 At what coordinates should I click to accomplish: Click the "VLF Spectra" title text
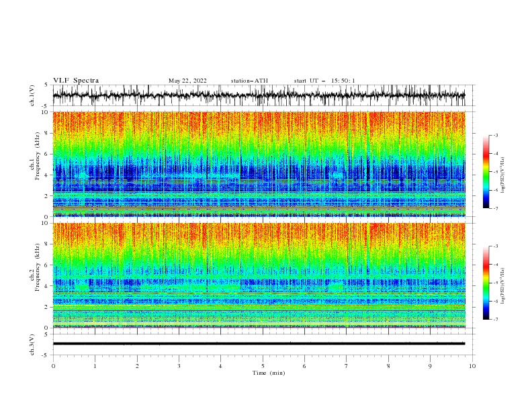coord(76,81)
